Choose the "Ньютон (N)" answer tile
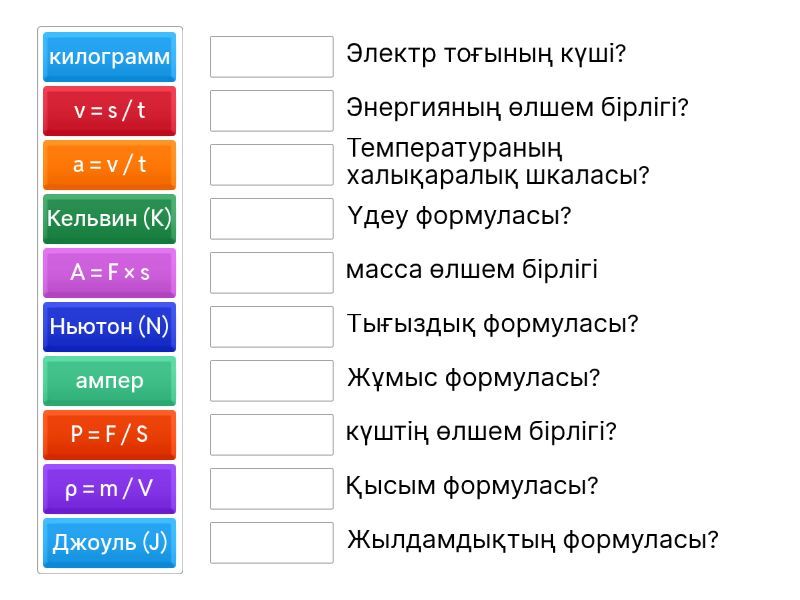Viewport: 800px width, 600px height. (x=110, y=327)
